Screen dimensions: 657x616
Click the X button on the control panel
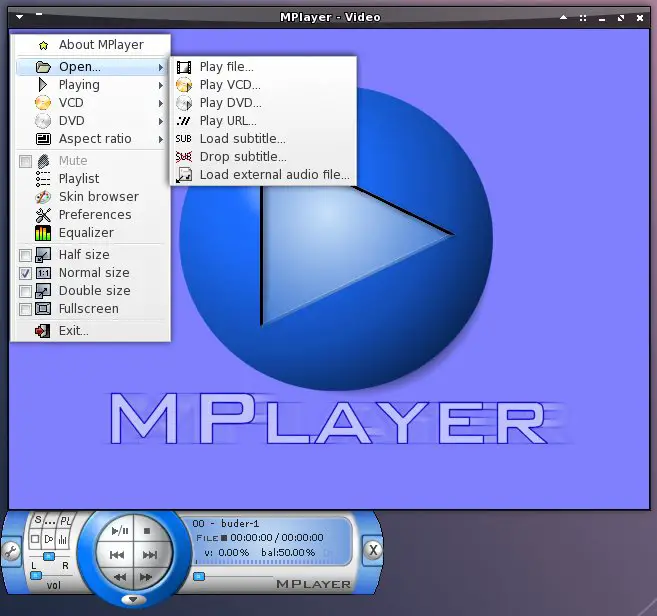click(373, 550)
